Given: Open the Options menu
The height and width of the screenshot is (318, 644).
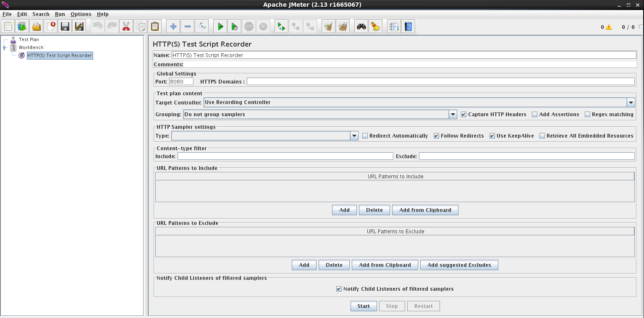Looking at the screenshot, I should pos(81,14).
